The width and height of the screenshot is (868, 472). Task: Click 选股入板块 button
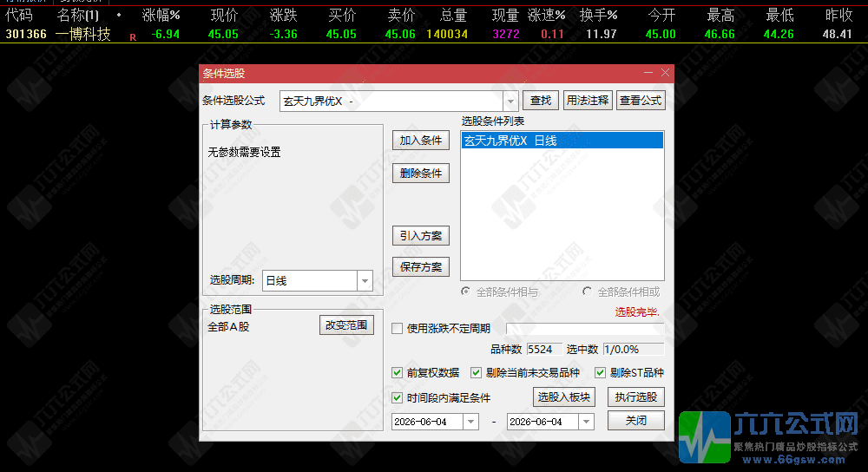pos(564,397)
